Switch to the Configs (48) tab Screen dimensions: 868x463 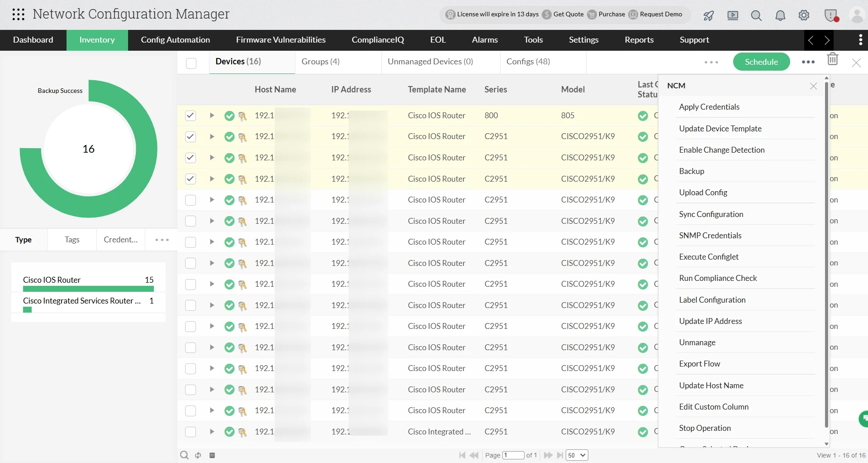tap(528, 61)
